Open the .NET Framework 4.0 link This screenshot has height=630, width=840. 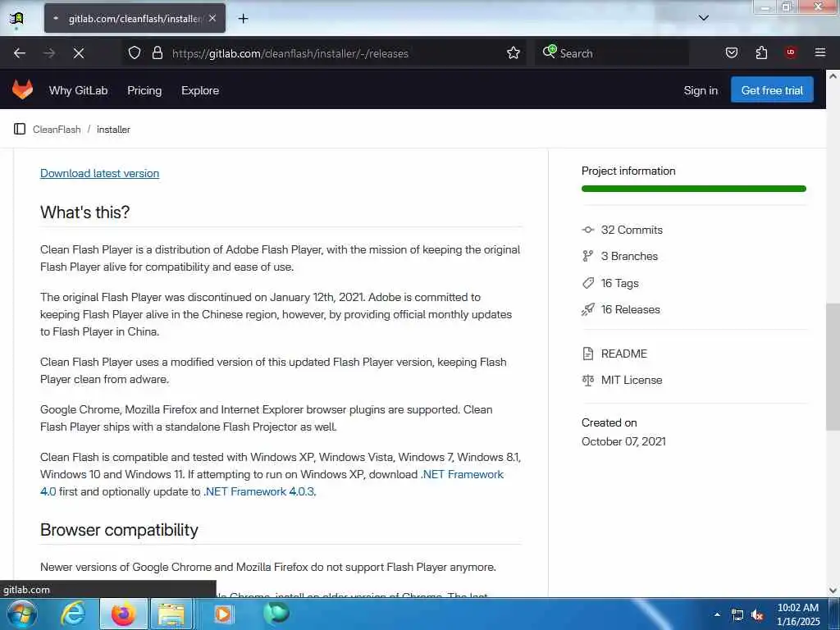click(463, 474)
